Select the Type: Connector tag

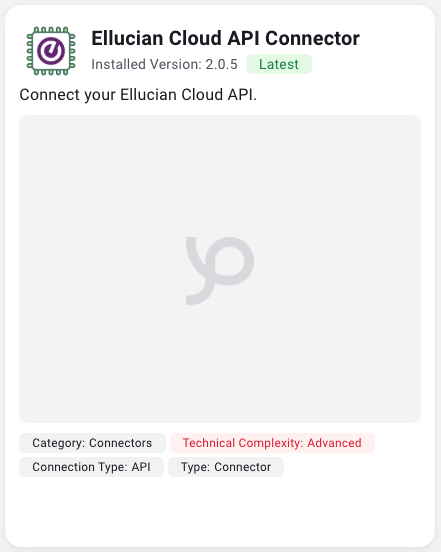226,467
